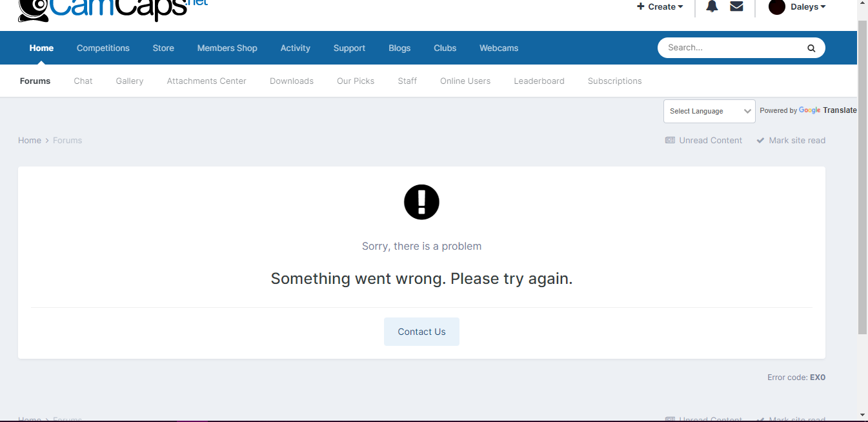868x422 pixels.
Task: Click the Unread Content newspaper icon
Action: click(670, 140)
